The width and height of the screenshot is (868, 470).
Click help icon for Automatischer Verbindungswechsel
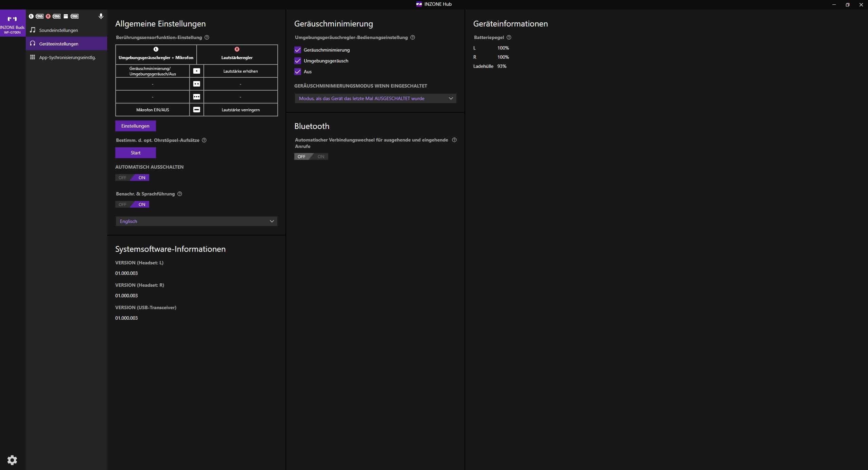pos(454,140)
